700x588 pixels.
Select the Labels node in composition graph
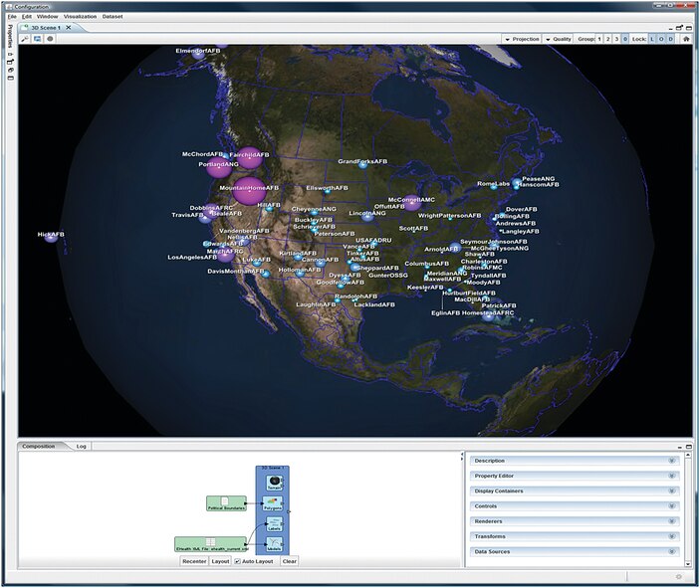(x=274, y=524)
